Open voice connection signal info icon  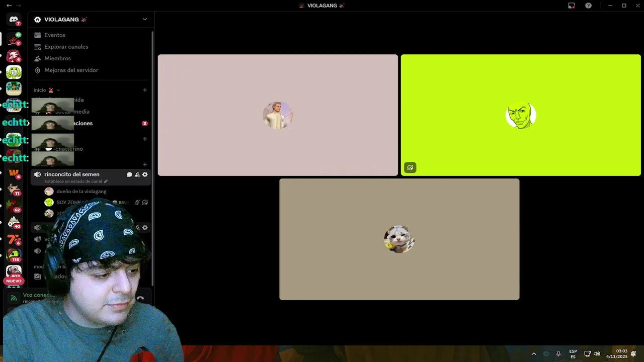point(14,298)
